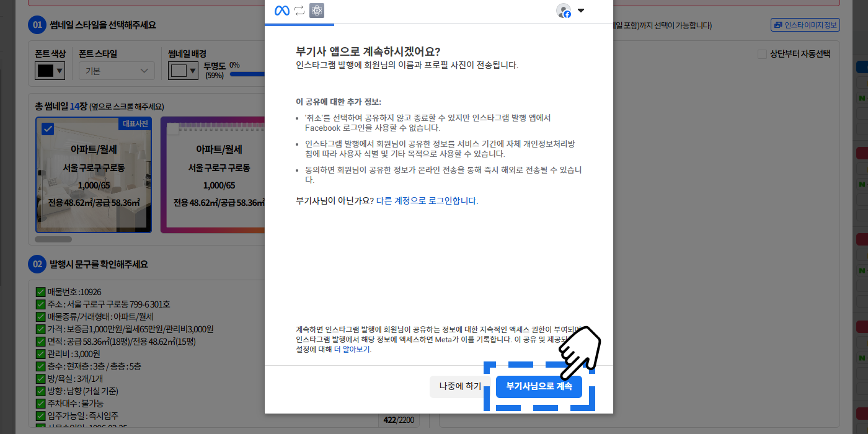Viewport: 868px width, 434px height.
Task: Open the 폰트 색상 black color picker
Action: tap(50, 71)
